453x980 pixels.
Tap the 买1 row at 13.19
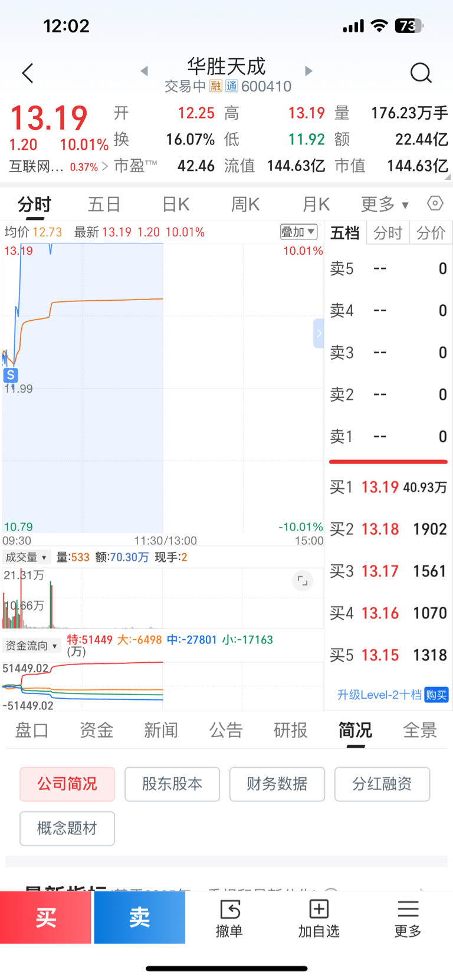[x=388, y=487]
